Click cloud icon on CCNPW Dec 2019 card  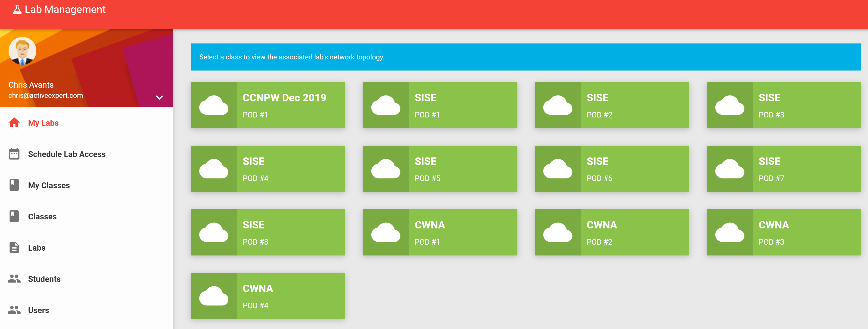(214, 105)
